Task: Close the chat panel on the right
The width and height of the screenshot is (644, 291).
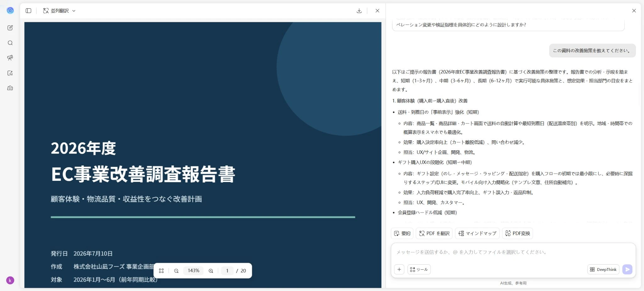Action: coord(634,11)
